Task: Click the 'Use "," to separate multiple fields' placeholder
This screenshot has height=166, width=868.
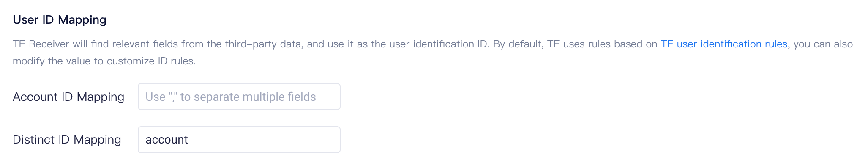Action: tap(231, 97)
